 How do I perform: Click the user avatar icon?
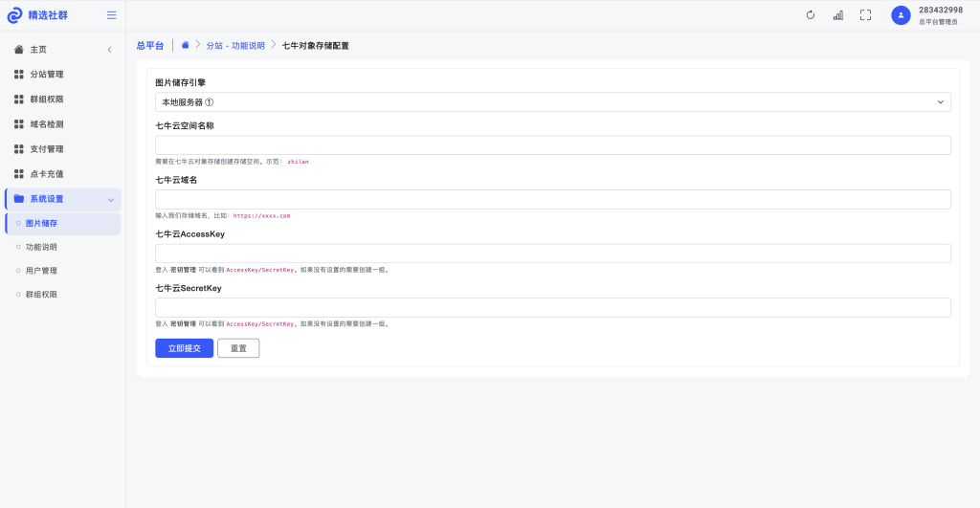pyautogui.click(x=901, y=15)
